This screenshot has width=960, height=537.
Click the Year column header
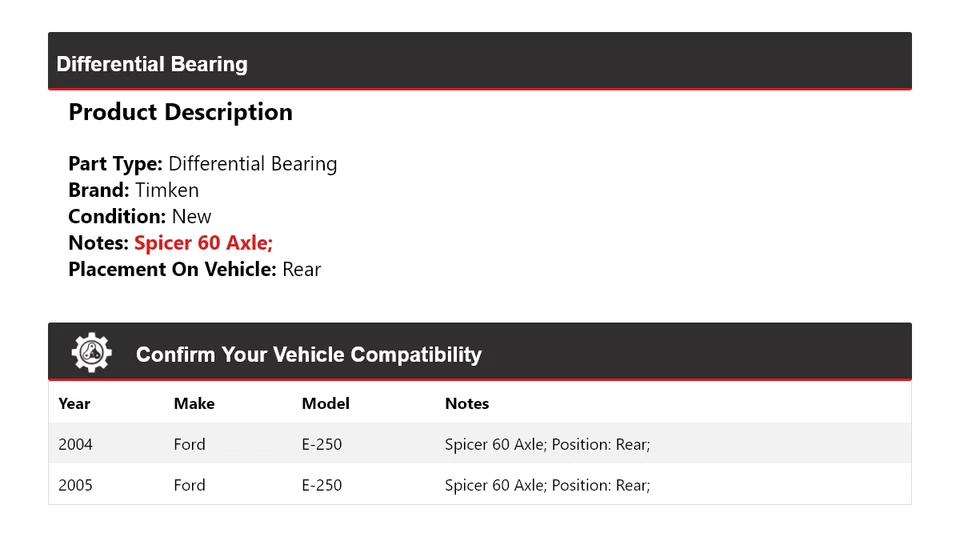tap(74, 404)
